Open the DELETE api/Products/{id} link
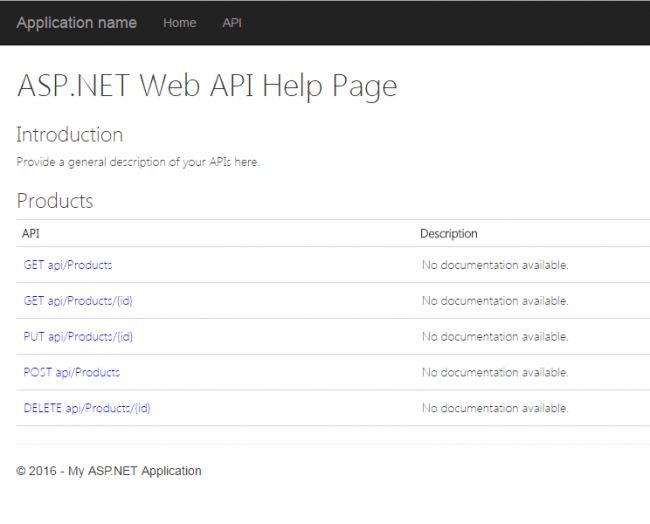The height and width of the screenshot is (524, 650). click(x=87, y=408)
